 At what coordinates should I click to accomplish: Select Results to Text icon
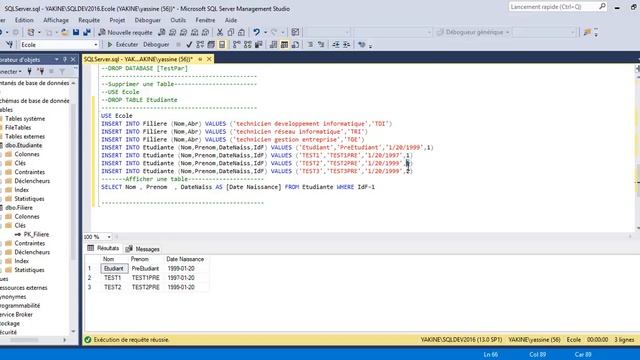pyautogui.click(x=273, y=44)
